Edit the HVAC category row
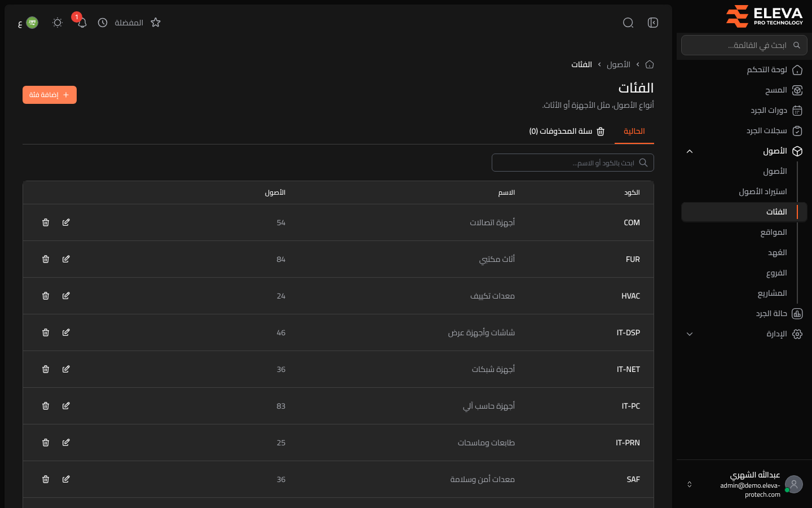812x508 pixels. click(x=66, y=296)
